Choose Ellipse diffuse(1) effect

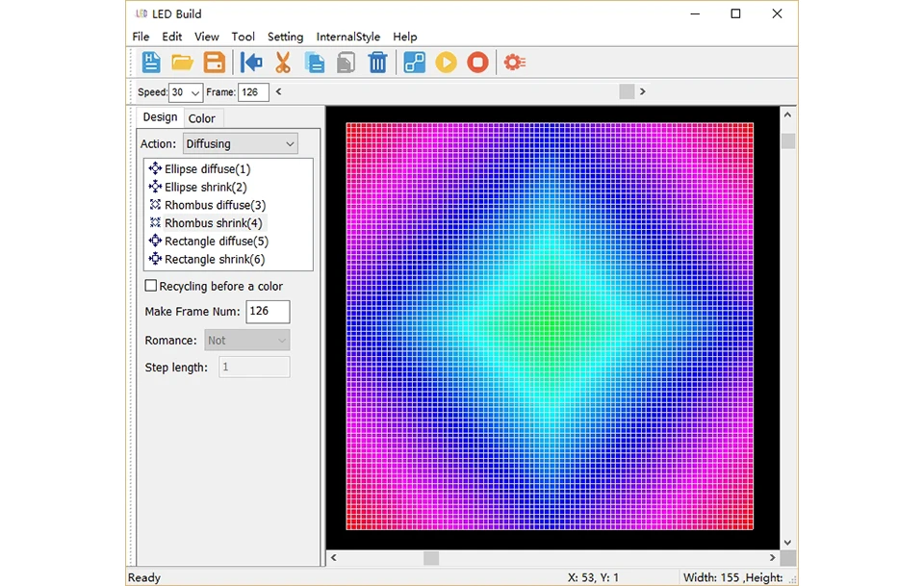[x=207, y=169]
